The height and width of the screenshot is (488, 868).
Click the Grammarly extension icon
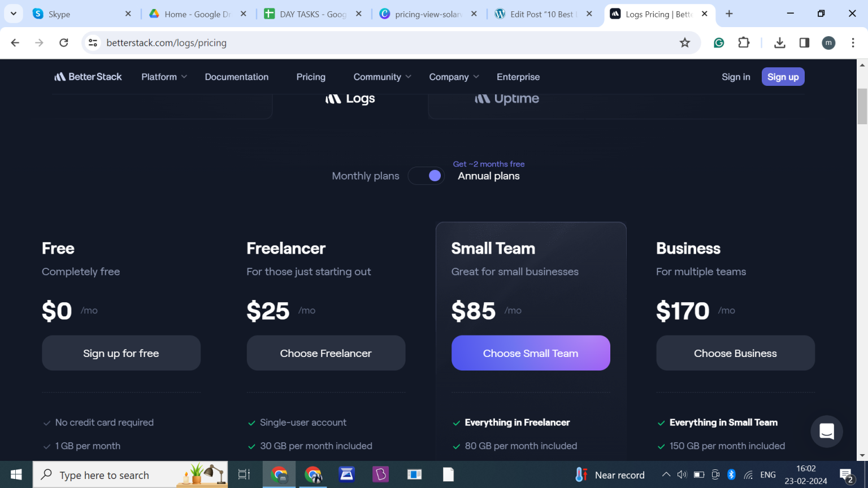pos(718,42)
